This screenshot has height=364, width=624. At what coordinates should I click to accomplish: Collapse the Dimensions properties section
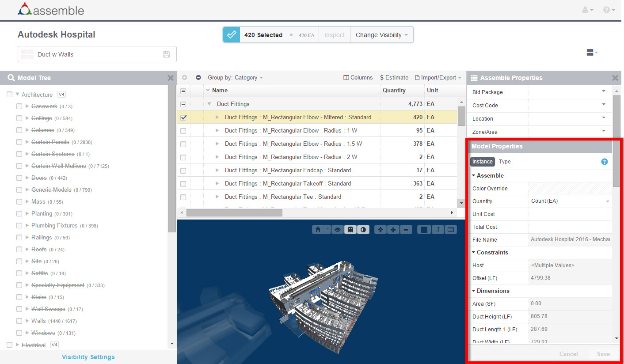[x=474, y=291]
